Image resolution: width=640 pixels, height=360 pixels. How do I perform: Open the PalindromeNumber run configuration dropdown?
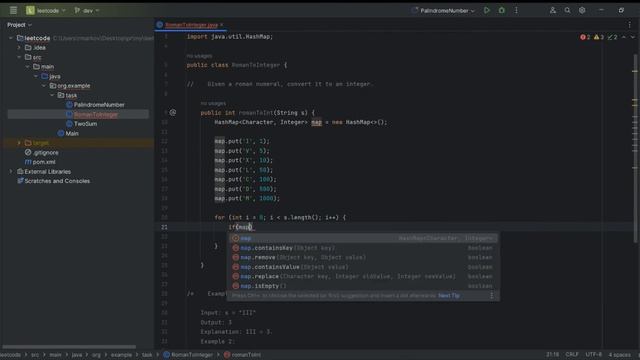(x=444, y=11)
